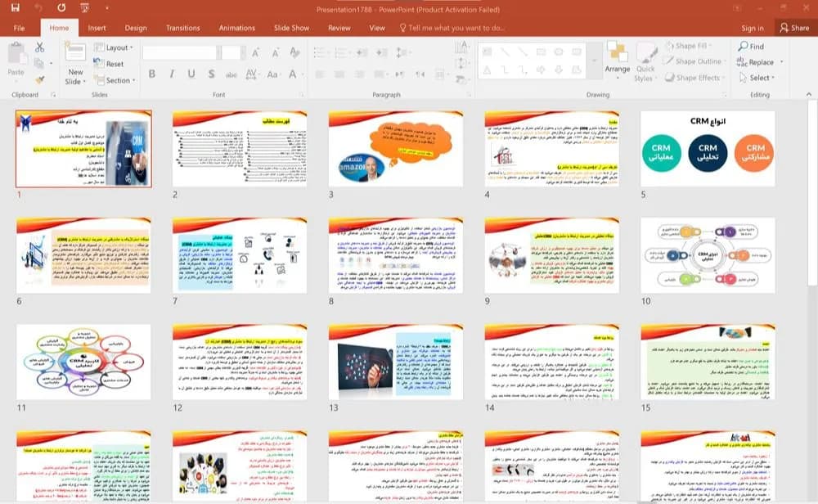Toggle Strikethrough formatting
818x504 pixels.
(231, 74)
